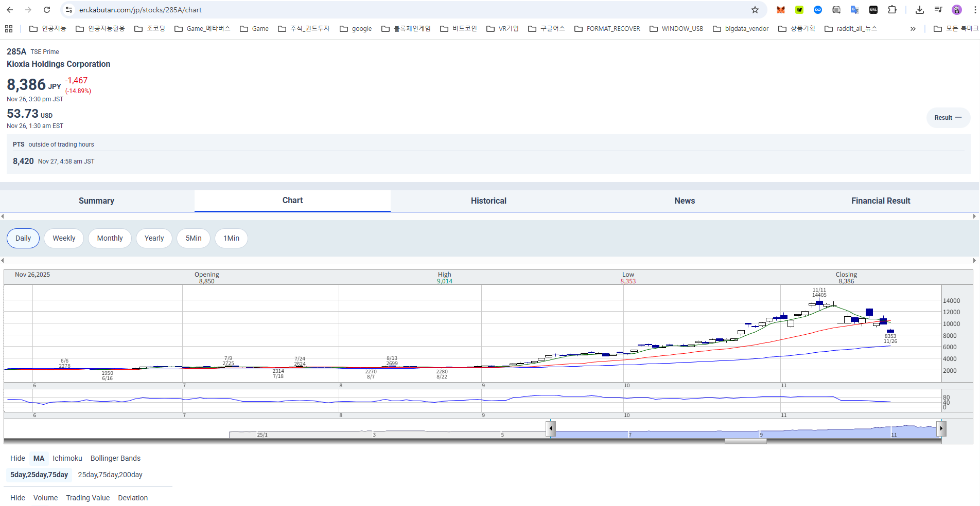
Task: Choose 25day,75day,200day moving averages
Action: click(110, 475)
